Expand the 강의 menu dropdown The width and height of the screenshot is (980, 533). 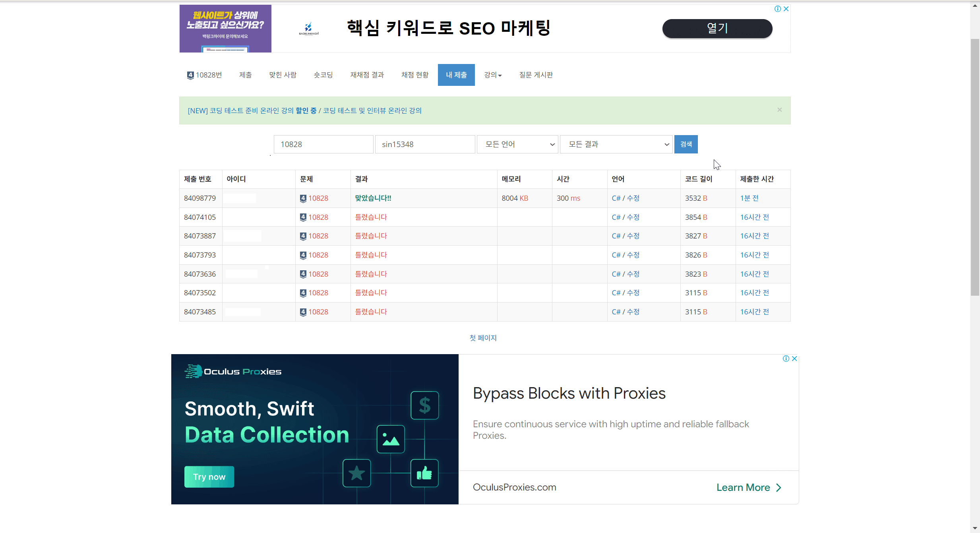click(493, 75)
